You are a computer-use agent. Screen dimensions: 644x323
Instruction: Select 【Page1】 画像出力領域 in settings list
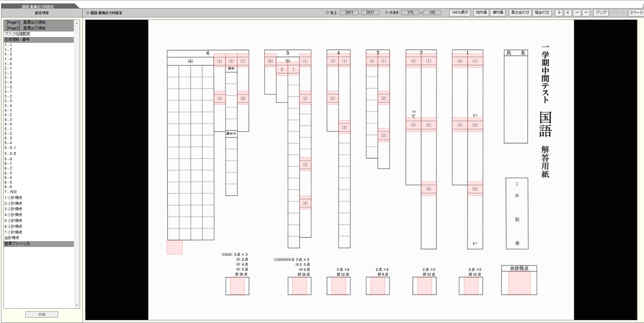pos(26,22)
